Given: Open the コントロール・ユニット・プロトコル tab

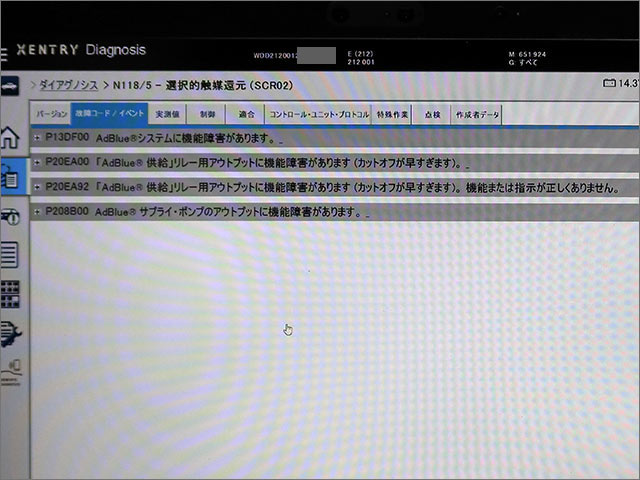Looking at the screenshot, I should (318, 114).
